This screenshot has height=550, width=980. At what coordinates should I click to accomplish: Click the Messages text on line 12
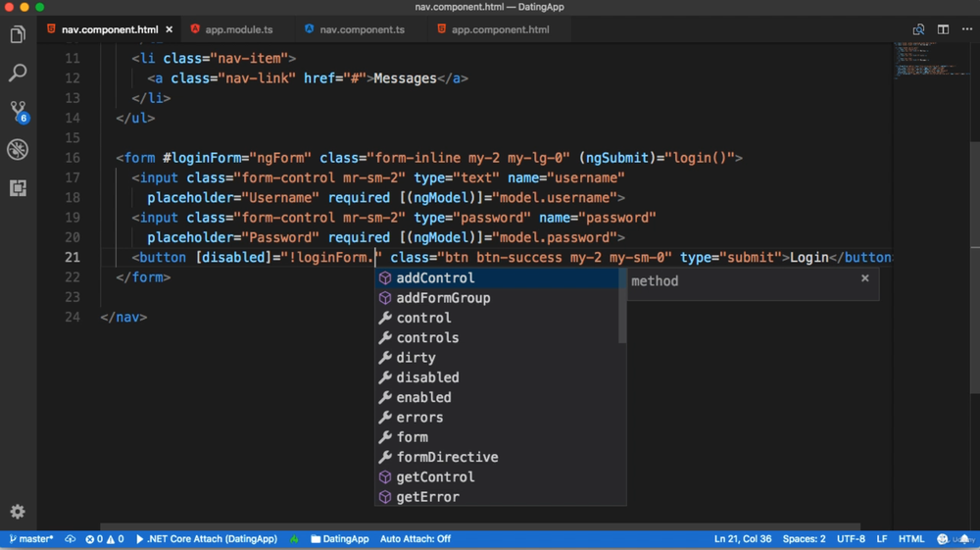[x=405, y=78]
